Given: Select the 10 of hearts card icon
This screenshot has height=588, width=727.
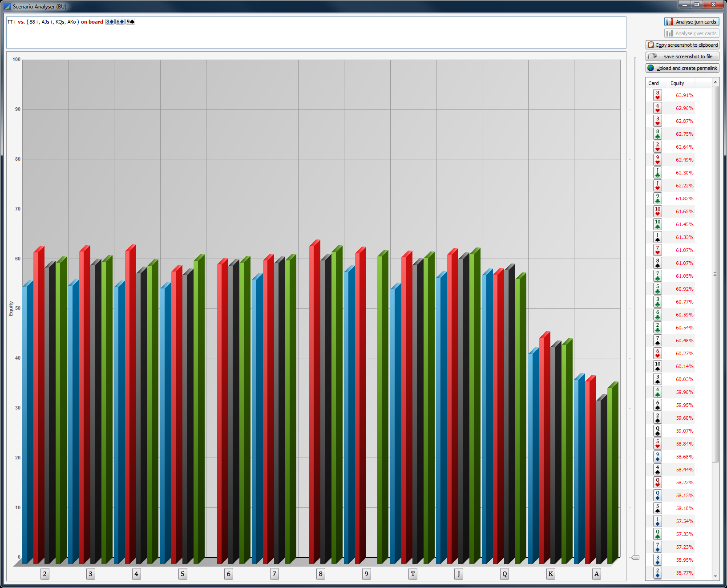Looking at the screenshot, I should point(657,211).
